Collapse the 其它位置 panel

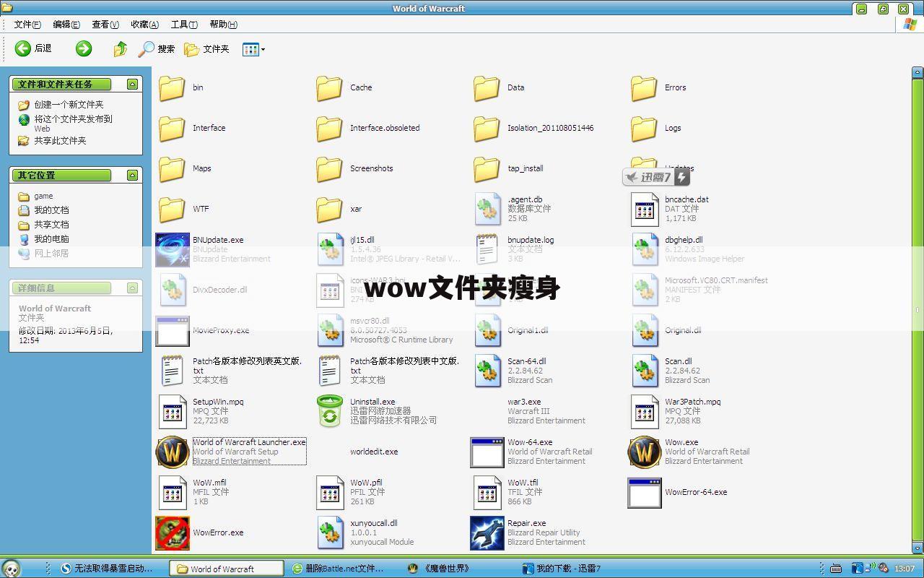point(132,175)
